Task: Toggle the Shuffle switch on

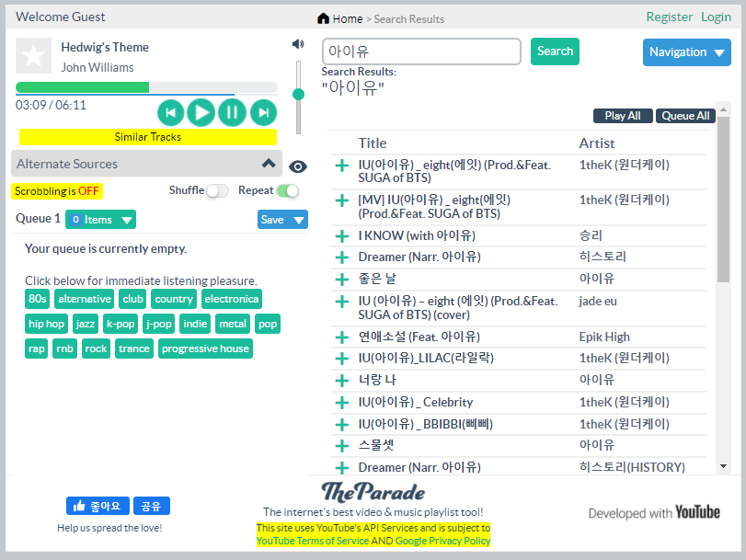Action: pyautogui.click(x=217, y=191)
